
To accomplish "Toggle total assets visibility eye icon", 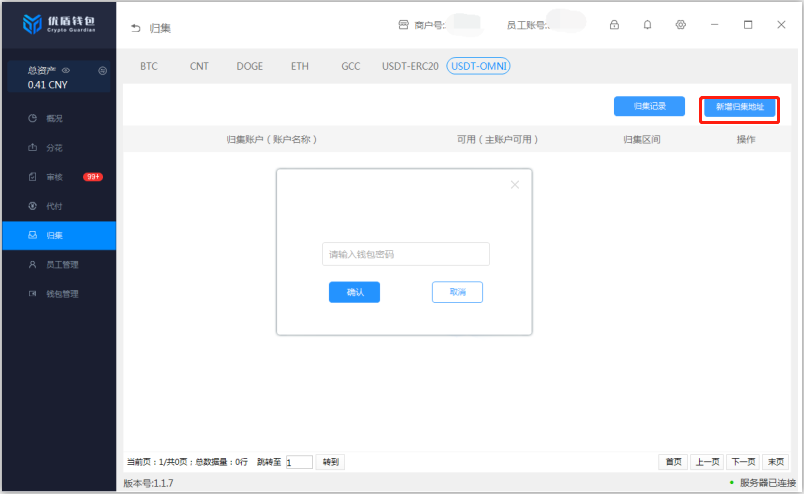I will click(x=66, y=70).
